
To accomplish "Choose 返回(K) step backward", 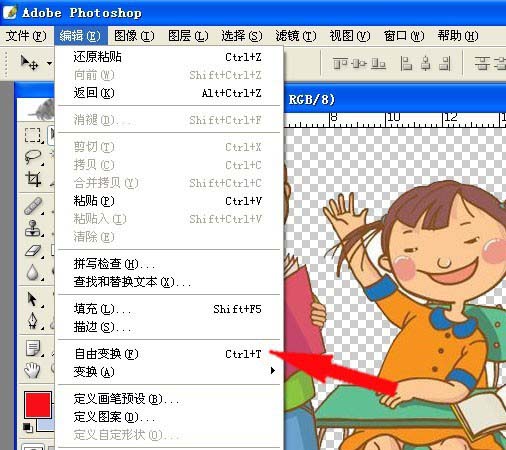I will [169, 93].
